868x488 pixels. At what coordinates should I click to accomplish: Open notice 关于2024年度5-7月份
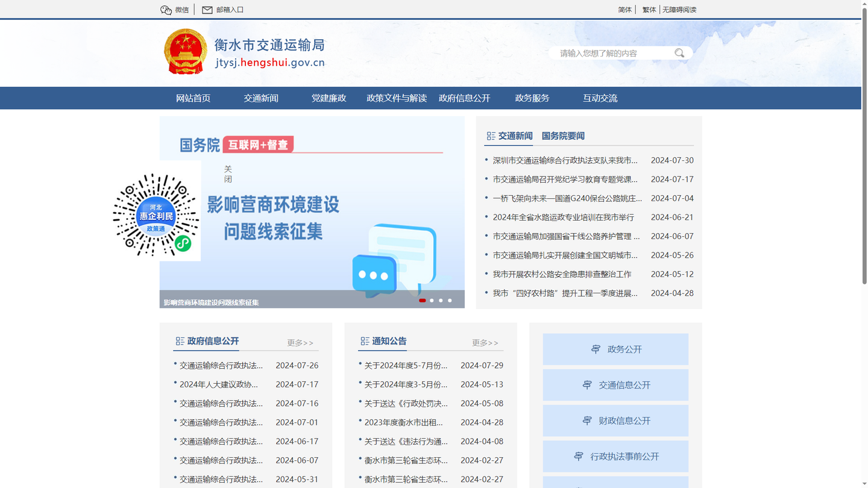[x=406, y=366]
